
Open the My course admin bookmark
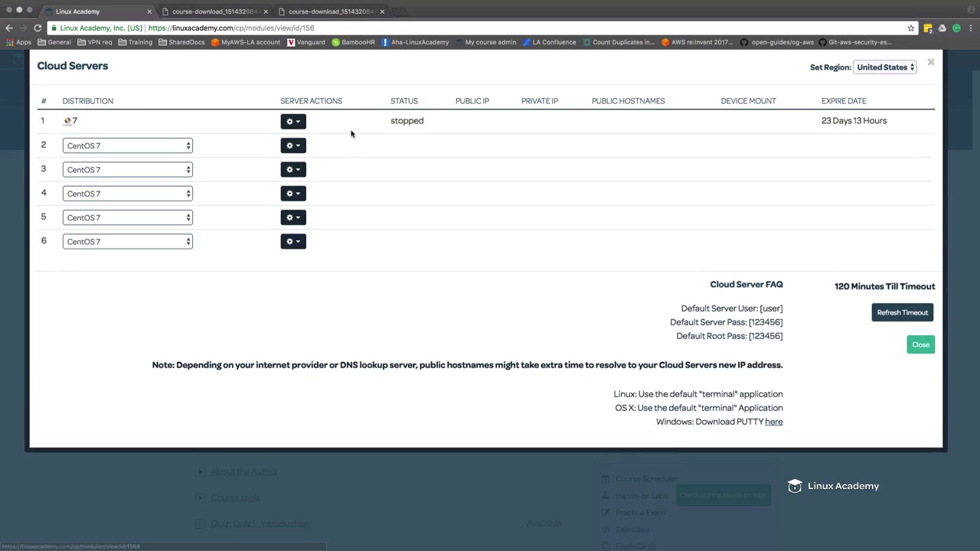(x=485, y=42)
